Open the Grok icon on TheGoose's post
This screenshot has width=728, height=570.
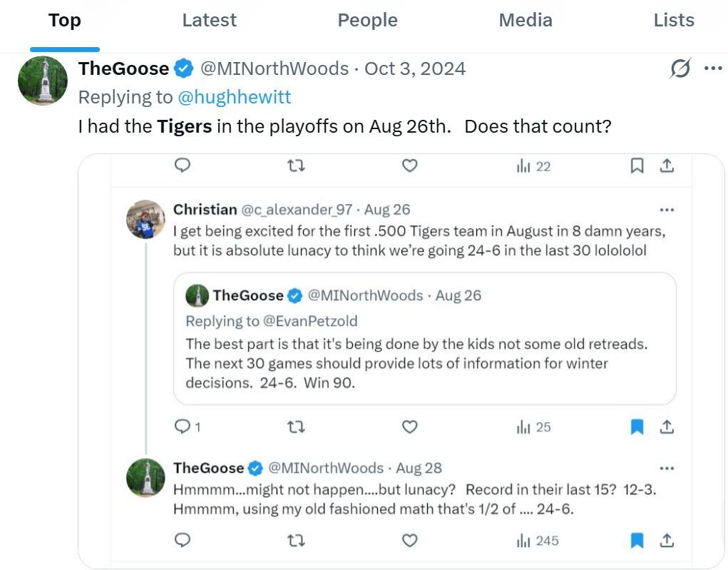point(680,69)
